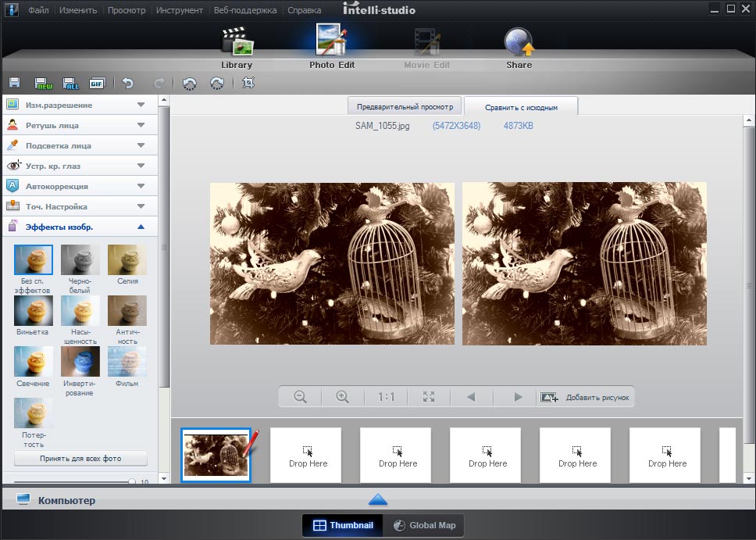This screenshot has height=540, width=756.
Task: Open the Share section
Action: click(519, 48)
